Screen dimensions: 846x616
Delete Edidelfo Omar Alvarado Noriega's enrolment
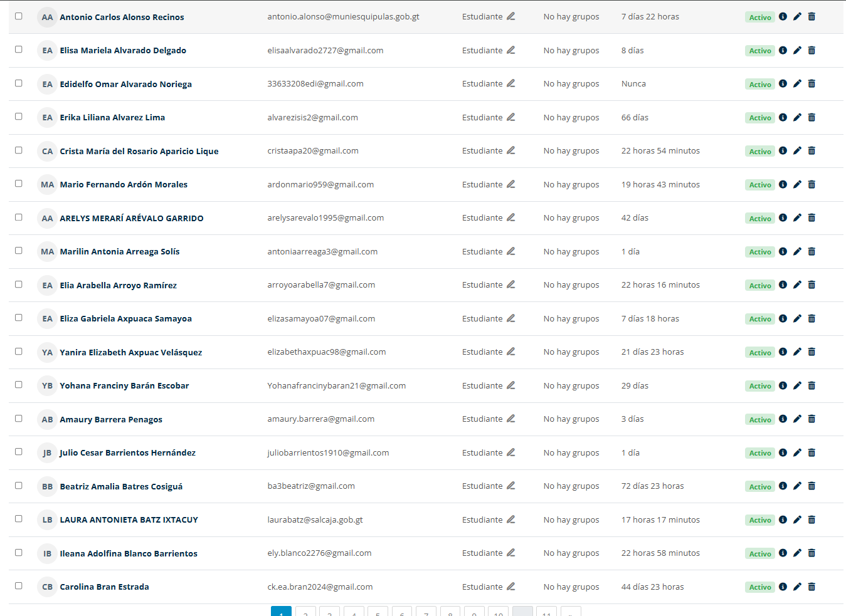pyautogui.click(x=812, y=83)
